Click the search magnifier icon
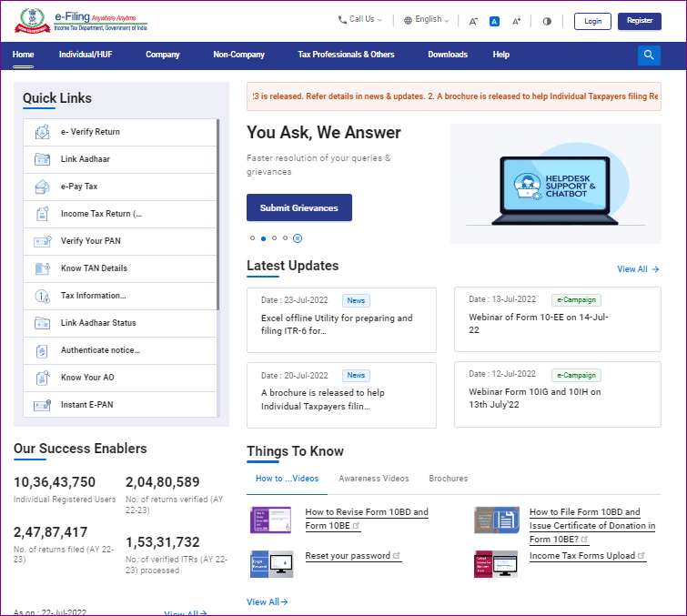The height and width of the screenshot is (616, 687). click(x=649, y=55)
